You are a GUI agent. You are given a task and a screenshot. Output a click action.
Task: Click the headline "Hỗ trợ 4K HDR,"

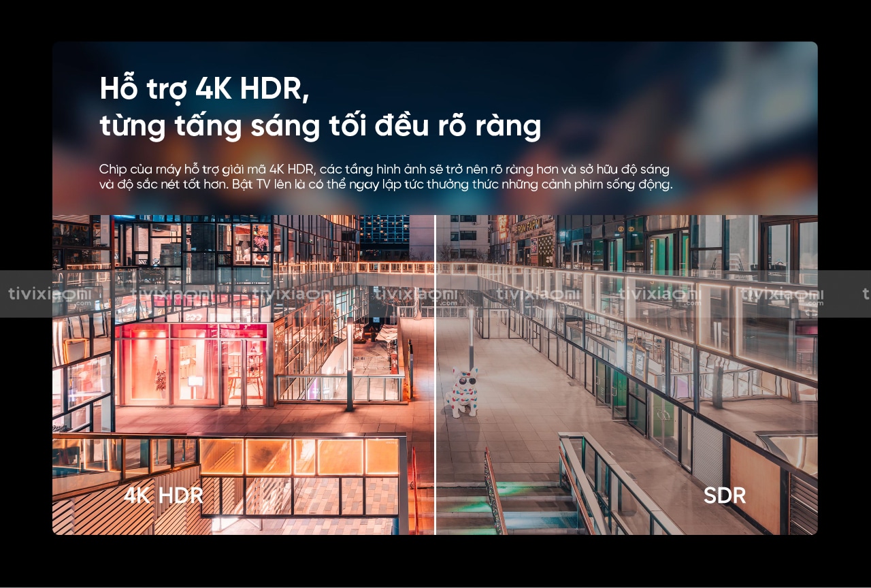(204, 88)
